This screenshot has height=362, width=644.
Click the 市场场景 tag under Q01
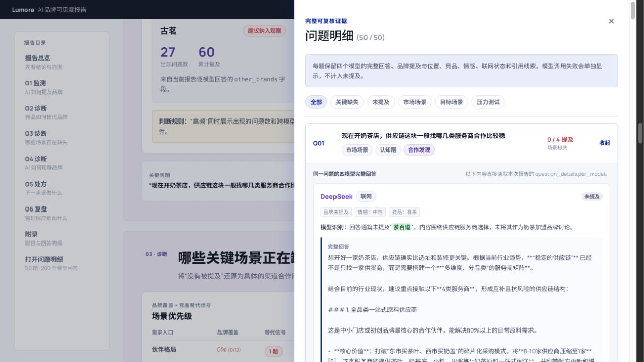357,150
